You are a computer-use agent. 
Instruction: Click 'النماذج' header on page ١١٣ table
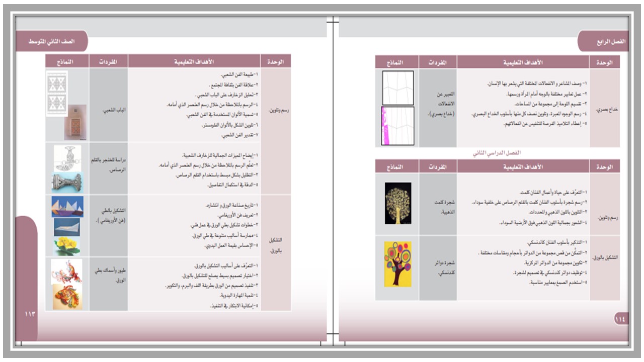coord(67,61)
